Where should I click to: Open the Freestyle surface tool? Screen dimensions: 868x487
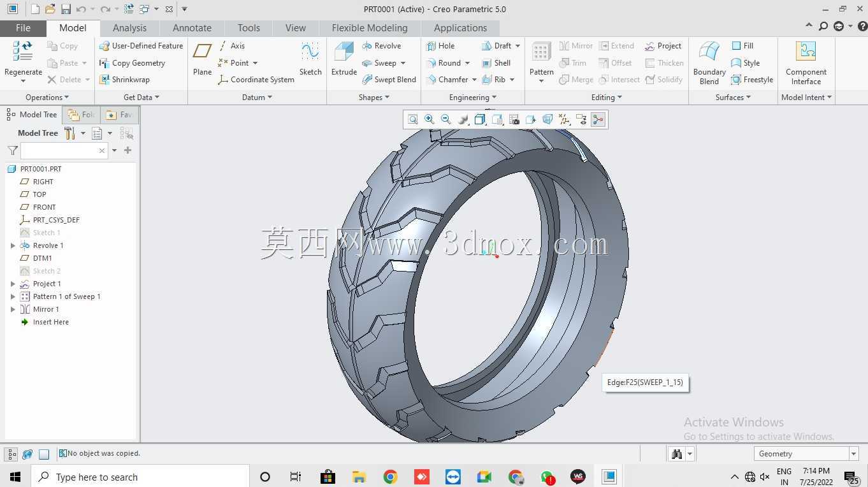coord(752,80)
